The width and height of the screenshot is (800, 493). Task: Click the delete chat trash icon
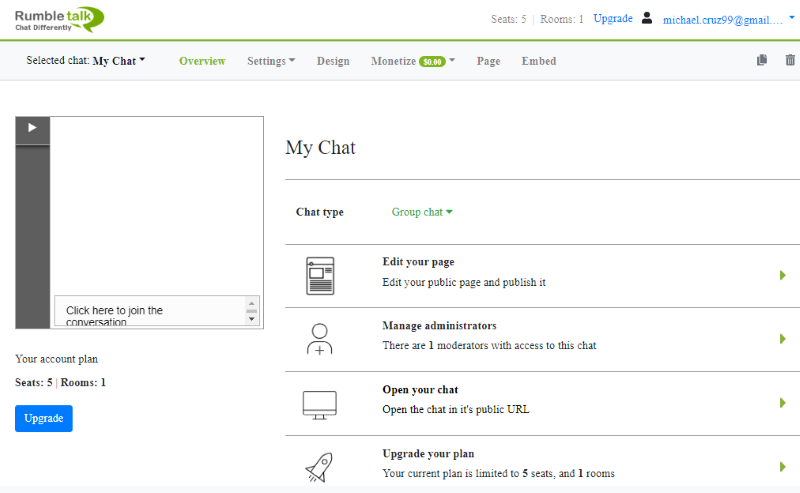click(790, 60)
